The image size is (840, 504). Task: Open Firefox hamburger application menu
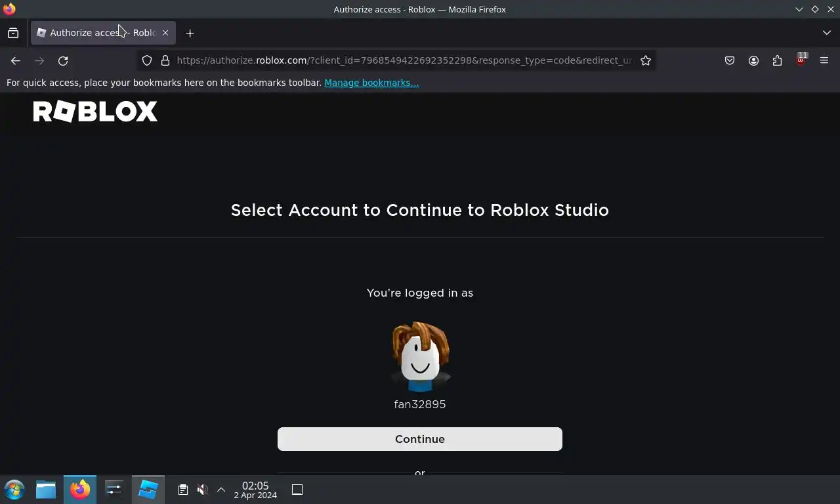(x=824, y=60)
